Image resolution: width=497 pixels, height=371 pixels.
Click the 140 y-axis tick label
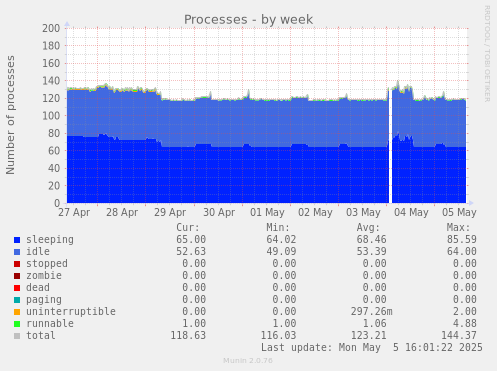coord(51,81)
